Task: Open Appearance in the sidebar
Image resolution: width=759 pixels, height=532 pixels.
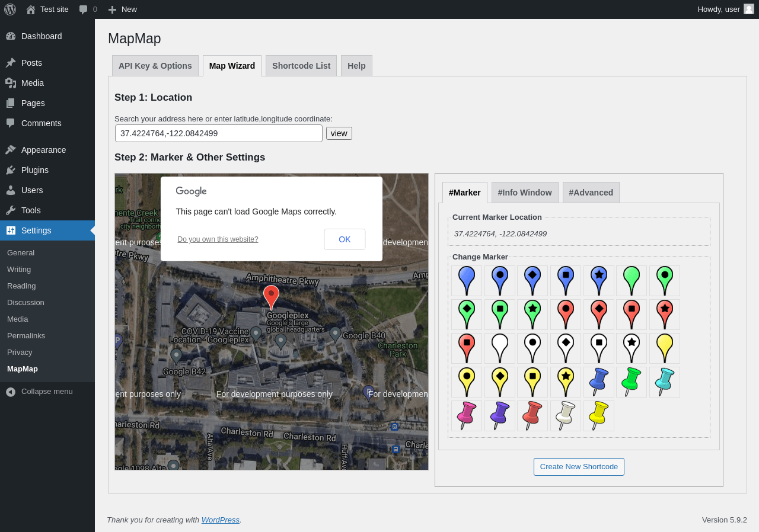Action: (x=47, y=150)
